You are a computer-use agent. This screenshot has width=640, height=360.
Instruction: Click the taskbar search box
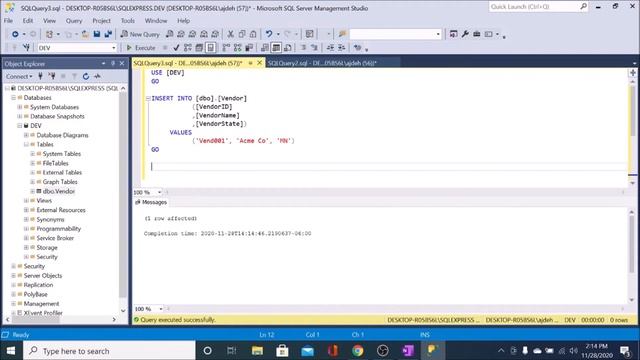click(x=109, y=351)
